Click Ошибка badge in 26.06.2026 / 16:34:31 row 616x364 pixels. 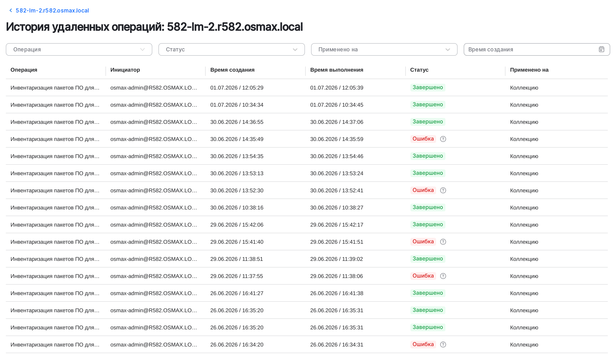pyautogui.click(x=423, y=344)
